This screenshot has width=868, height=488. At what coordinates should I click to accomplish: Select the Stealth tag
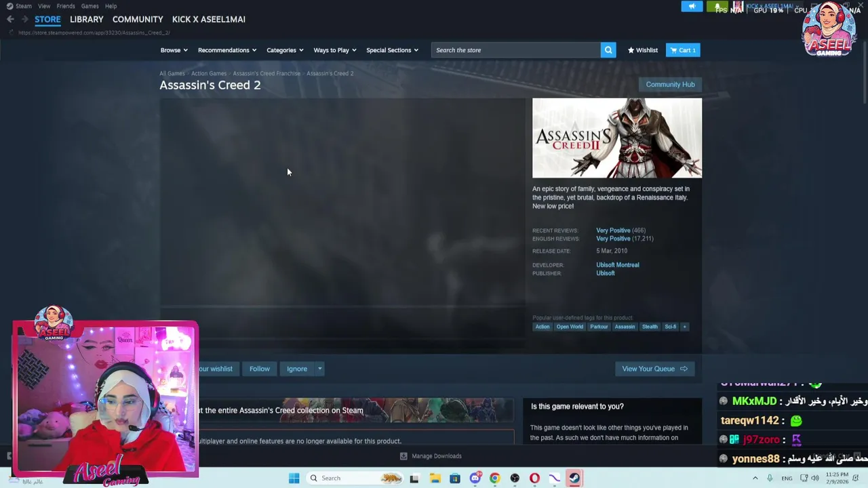tap(650, 327)
